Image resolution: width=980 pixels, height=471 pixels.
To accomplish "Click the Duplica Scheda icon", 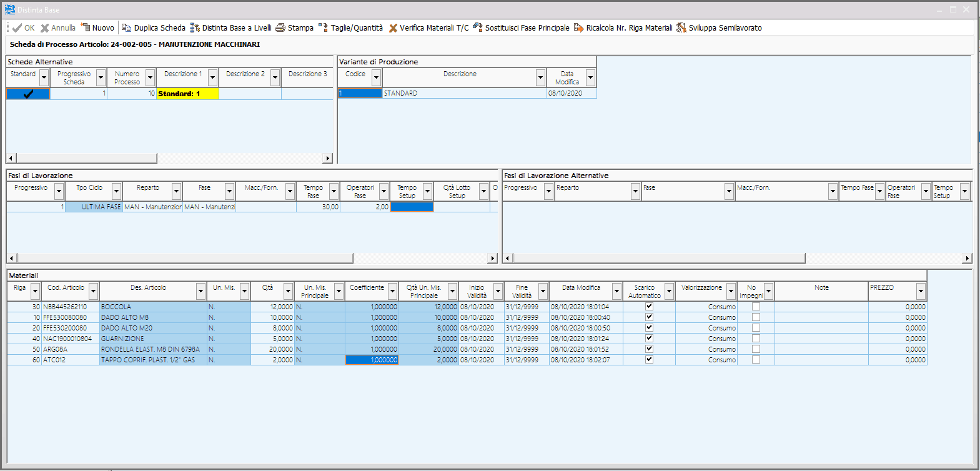I will pos(126,28).
